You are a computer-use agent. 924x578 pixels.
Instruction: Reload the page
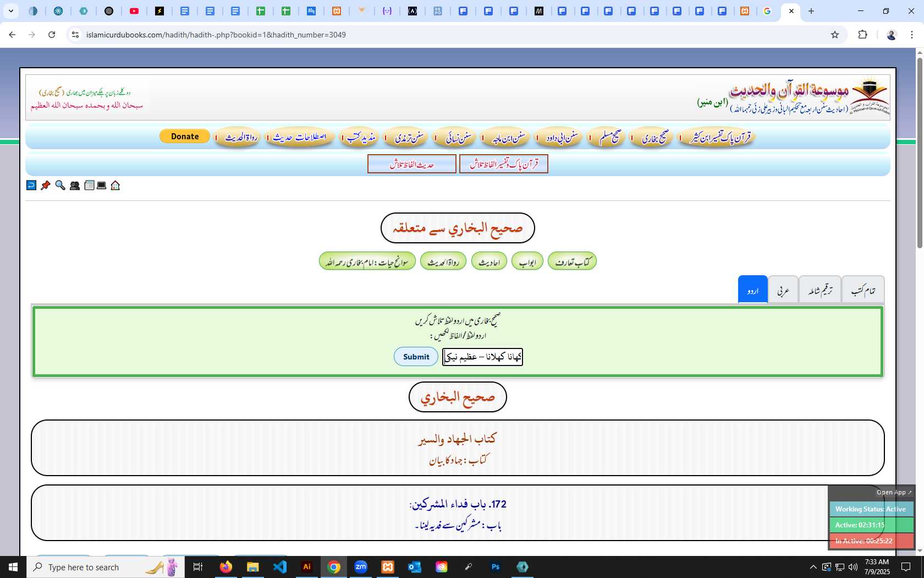pos(52,35)
